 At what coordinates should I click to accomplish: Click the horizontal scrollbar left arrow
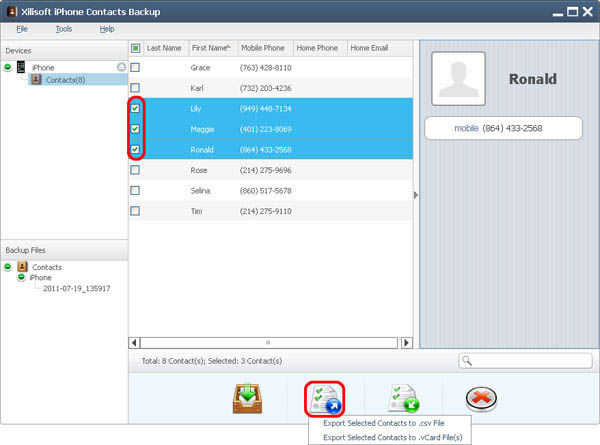(x=134, y=342)
